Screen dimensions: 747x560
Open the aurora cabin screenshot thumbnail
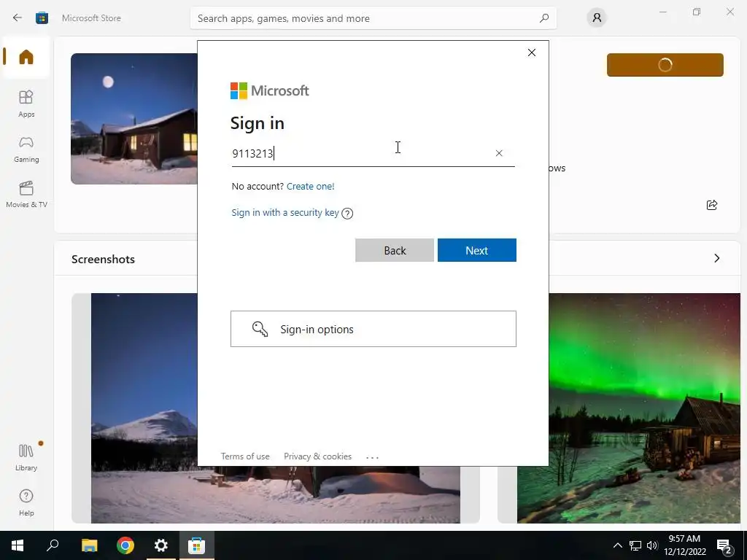(x=628, y=408)
